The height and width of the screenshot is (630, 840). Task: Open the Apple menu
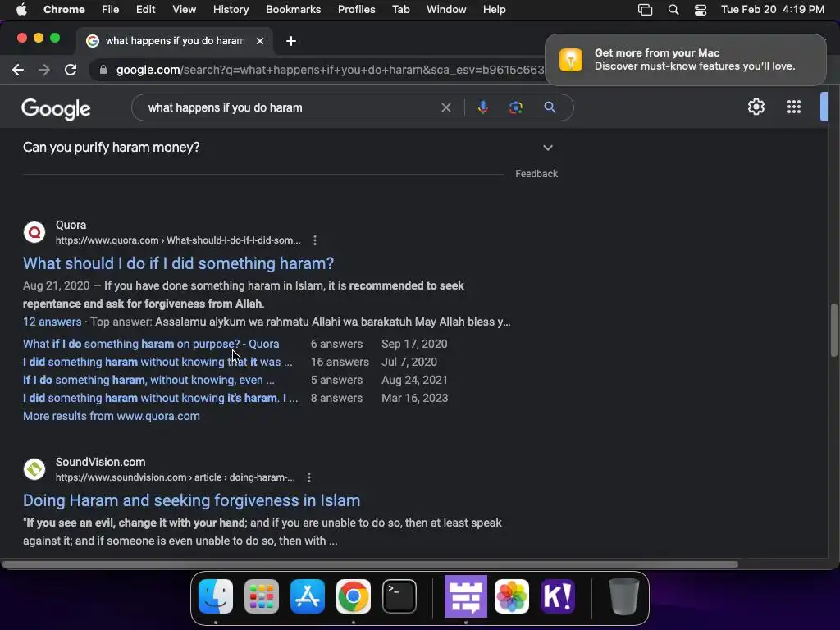[x=21, y=10]
